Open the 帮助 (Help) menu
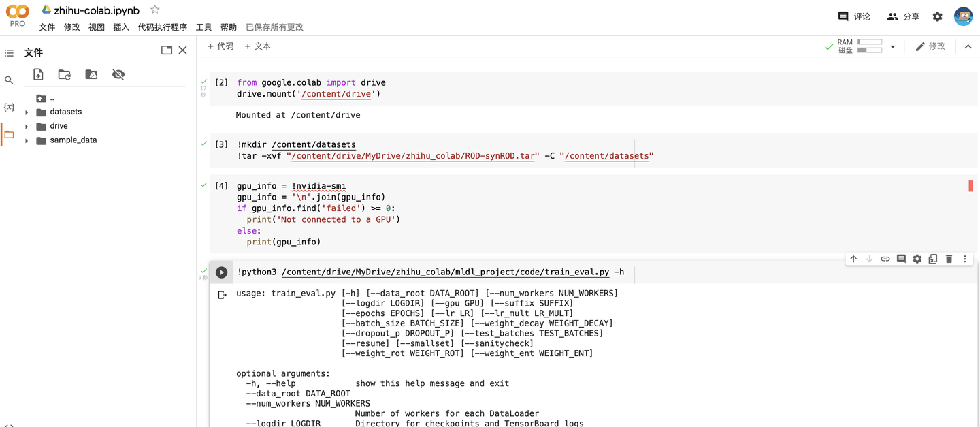This screenshot has height=427, width=980. coord(229,27)
